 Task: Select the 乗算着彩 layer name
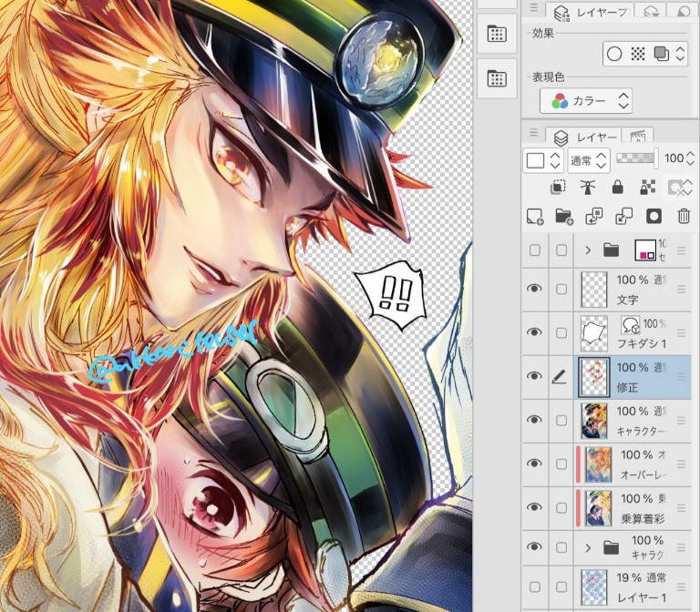[643, 519]
